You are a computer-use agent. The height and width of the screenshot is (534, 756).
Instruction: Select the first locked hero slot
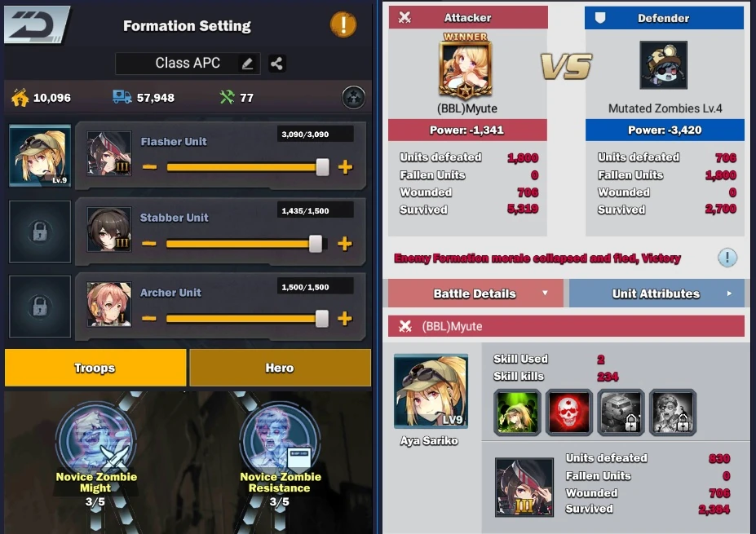pyautogui.click(x=40, y=232)
